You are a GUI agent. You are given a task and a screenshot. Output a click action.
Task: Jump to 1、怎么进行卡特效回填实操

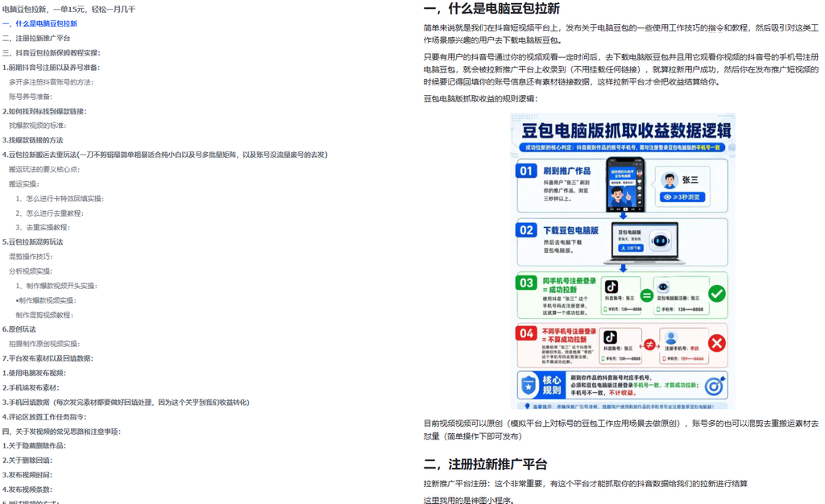click(60, 199)
